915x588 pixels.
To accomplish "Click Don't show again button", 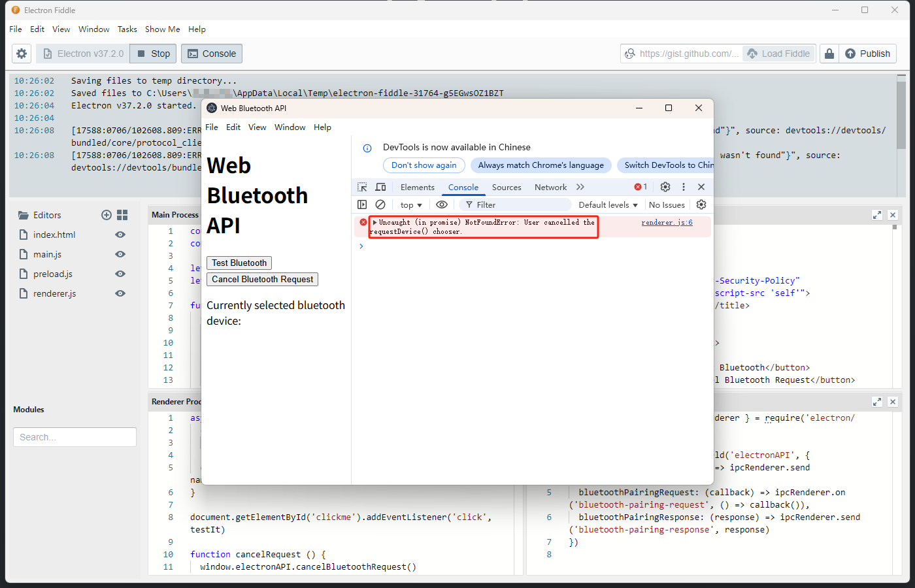I will (424, 165).
